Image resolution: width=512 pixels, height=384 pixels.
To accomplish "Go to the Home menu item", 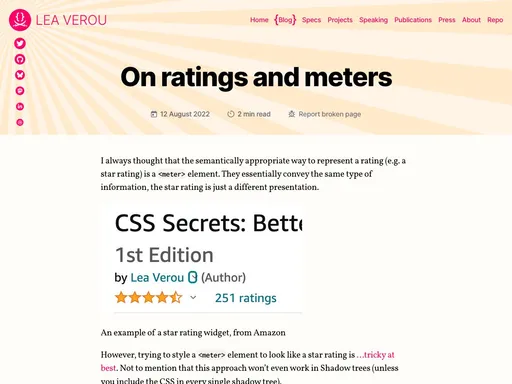I will tap(259, 20).
